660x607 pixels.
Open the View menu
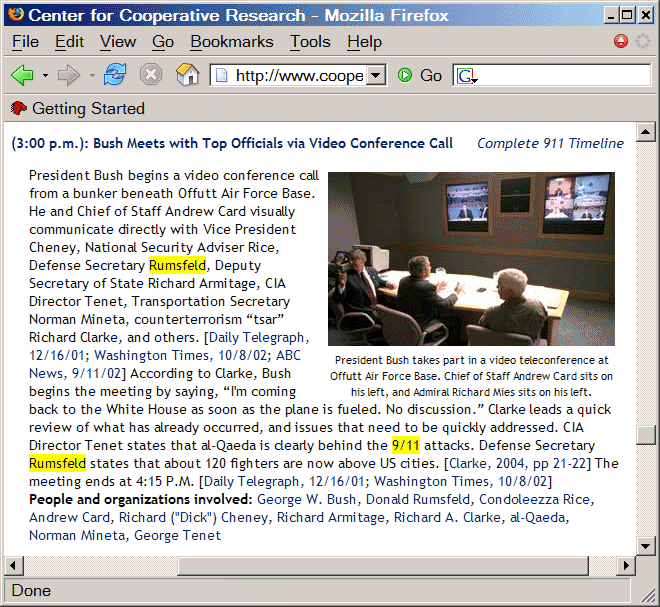(118, 41)
